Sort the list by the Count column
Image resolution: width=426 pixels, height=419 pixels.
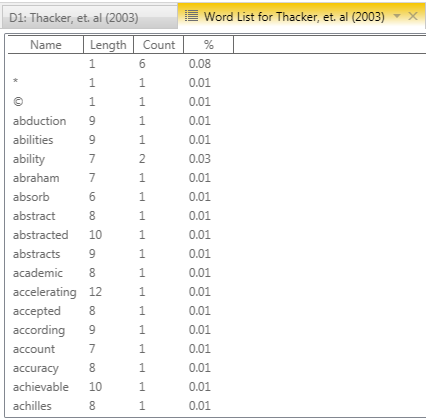(x=159, y=45)
